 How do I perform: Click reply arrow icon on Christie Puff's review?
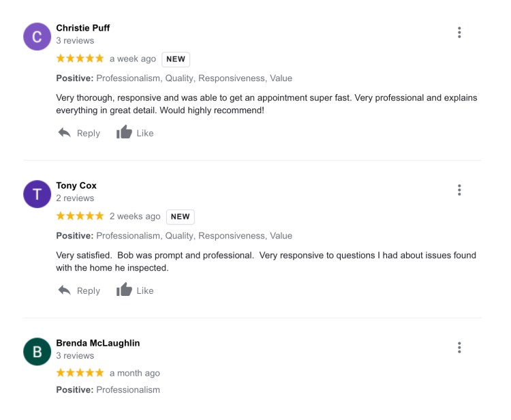[65, 133]
